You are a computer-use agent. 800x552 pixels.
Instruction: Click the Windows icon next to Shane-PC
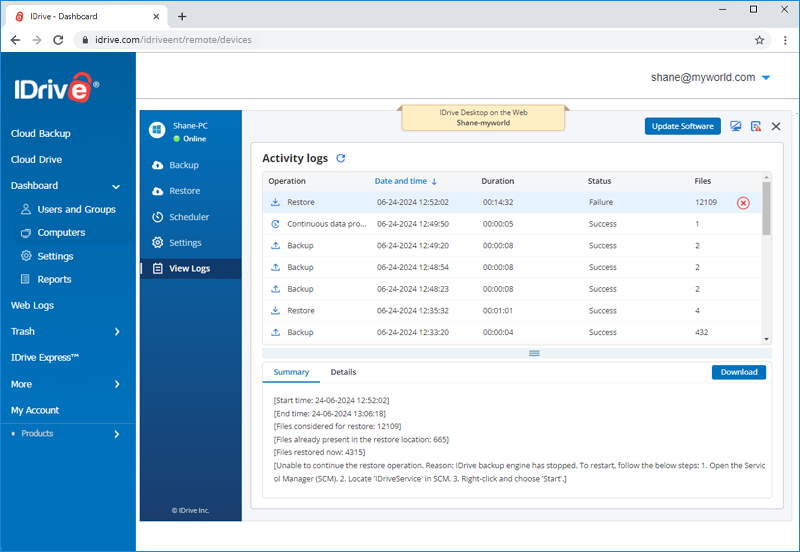pos(157,130)
